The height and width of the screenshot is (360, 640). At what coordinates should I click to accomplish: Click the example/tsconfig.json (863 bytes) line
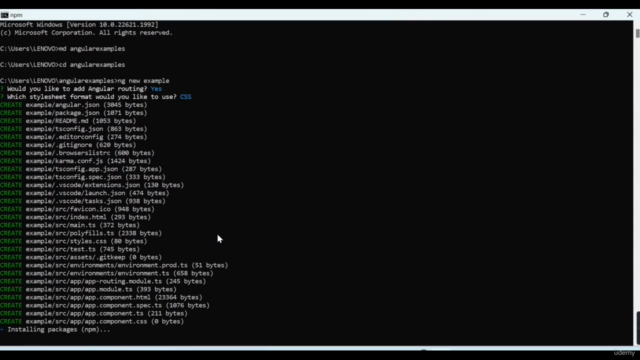coord(73,129)
